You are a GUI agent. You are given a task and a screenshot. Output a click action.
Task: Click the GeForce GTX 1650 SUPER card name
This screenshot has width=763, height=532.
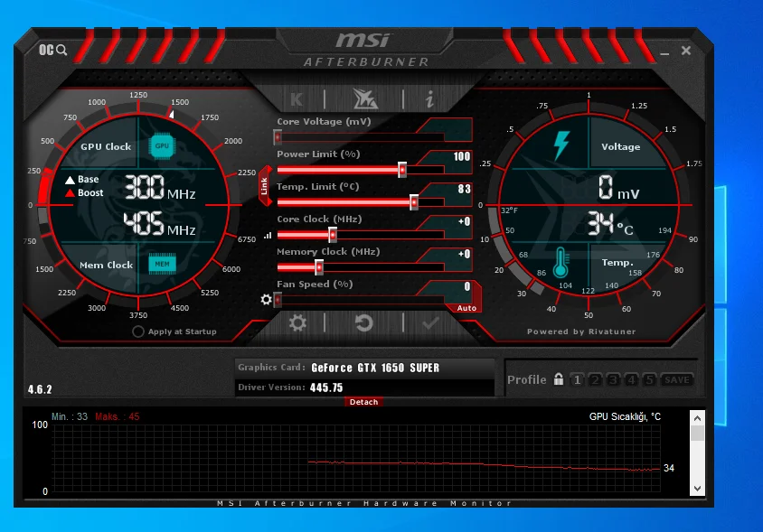click(x=375, y=368)
